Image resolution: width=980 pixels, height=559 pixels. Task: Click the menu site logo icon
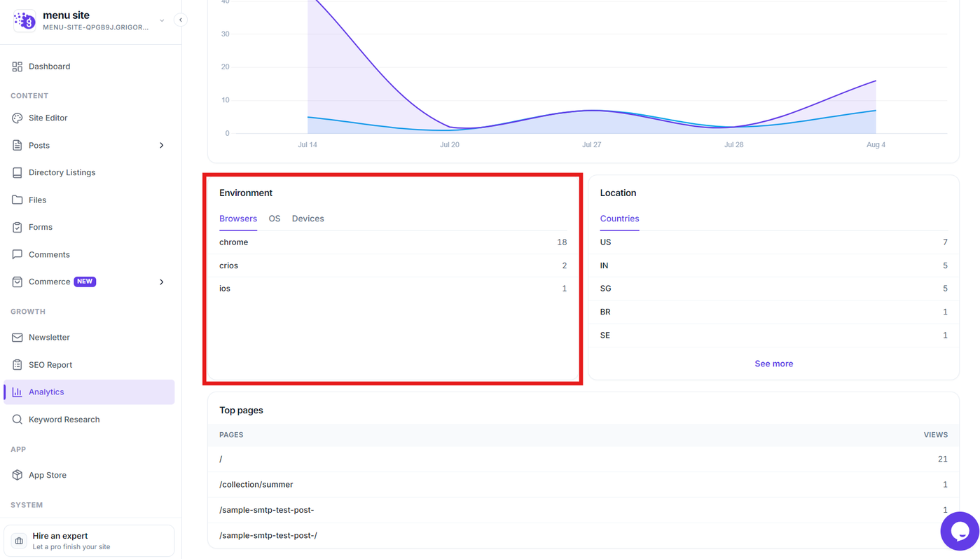[x=25, y=20]
